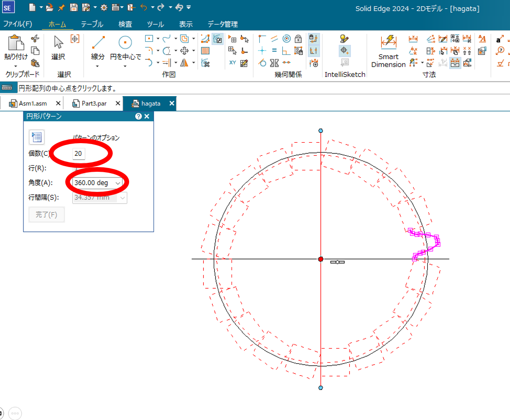This screenshot has width=510, height=420.
Task: Toggle the IntelliSketch crosshair alignment button
Action: pos(344,51)
